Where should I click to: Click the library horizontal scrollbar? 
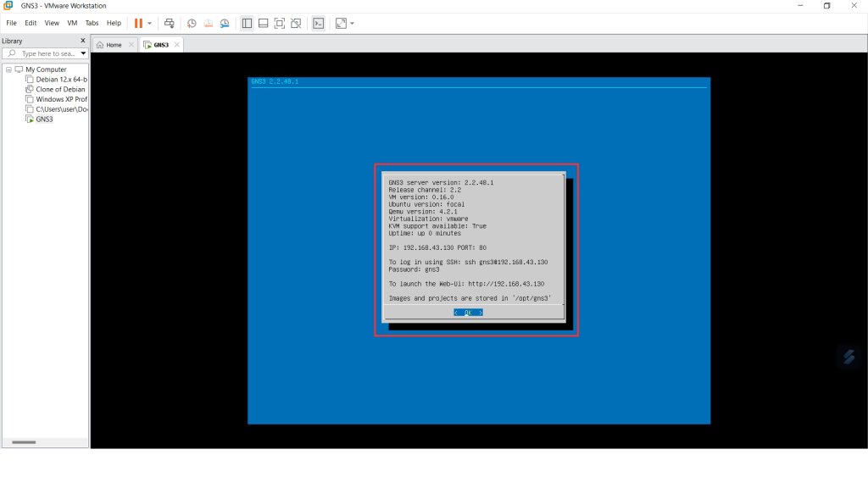(24, 442)
